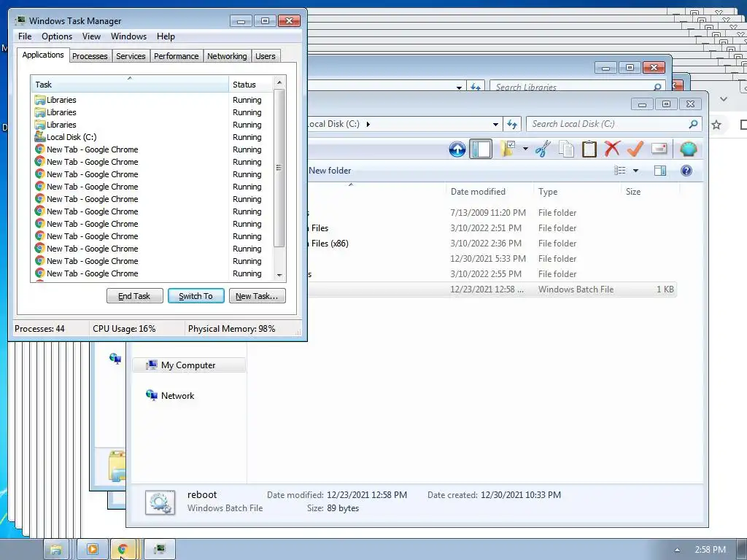Switch to the Performance tab

tap(177, 56)
